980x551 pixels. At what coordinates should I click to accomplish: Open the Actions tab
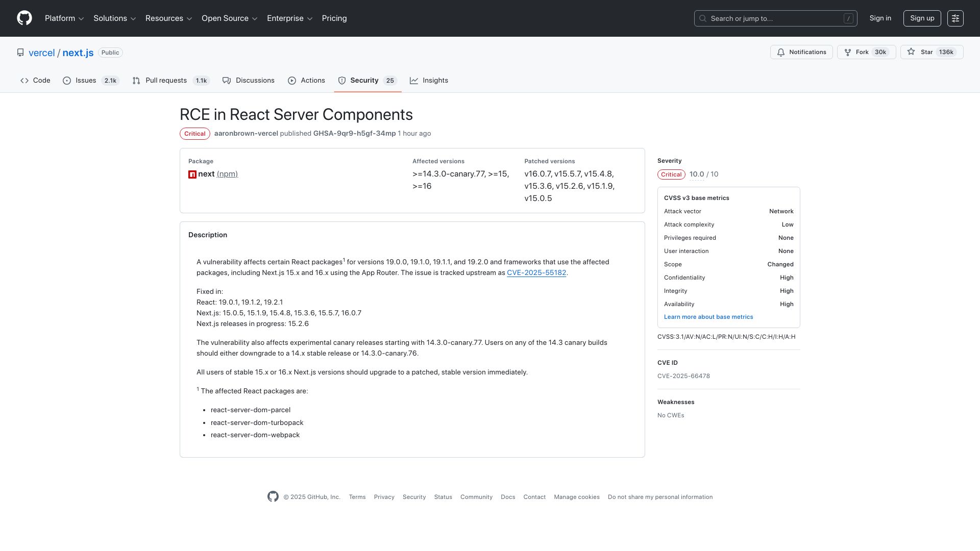(306, 81)
